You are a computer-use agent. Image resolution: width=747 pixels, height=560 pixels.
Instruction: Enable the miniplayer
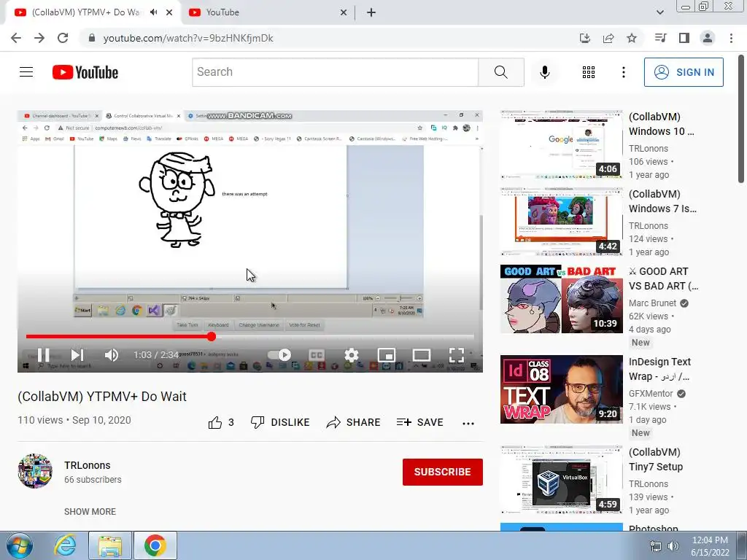[387, 355]
